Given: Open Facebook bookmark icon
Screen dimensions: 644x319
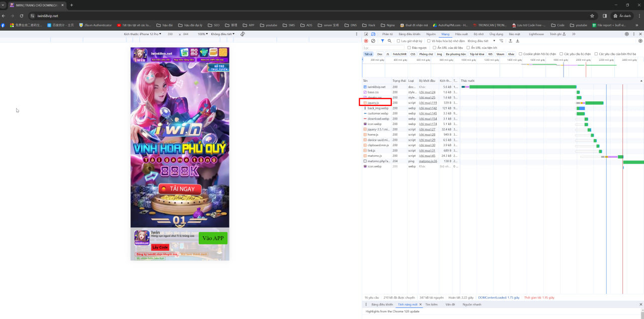Looking at the screenshot, I should click(3, 25).
